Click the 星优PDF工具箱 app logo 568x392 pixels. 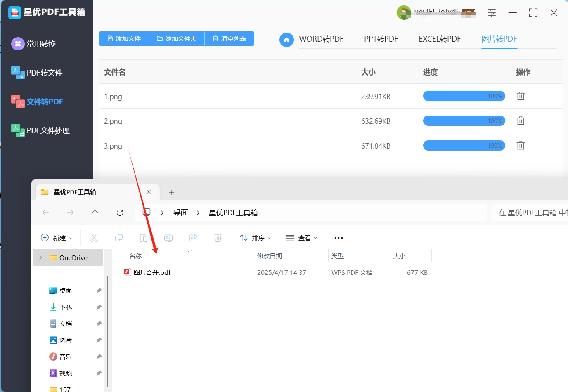tap(14, 12)
